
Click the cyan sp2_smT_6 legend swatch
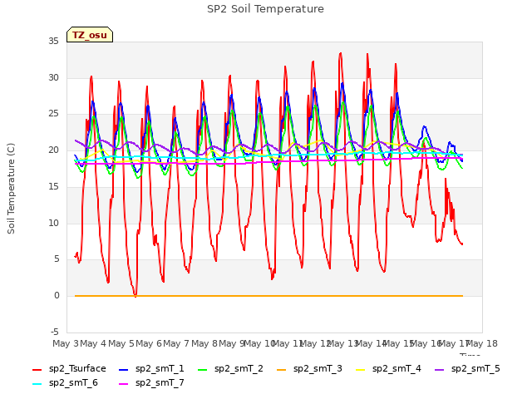tap(37, 384)
